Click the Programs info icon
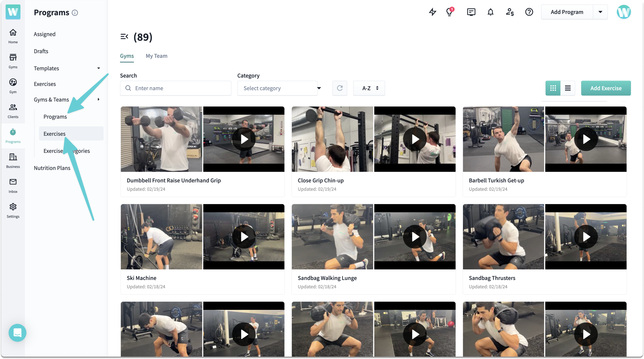The height and width of the screenshot is (359, 644). pos(75,13)
